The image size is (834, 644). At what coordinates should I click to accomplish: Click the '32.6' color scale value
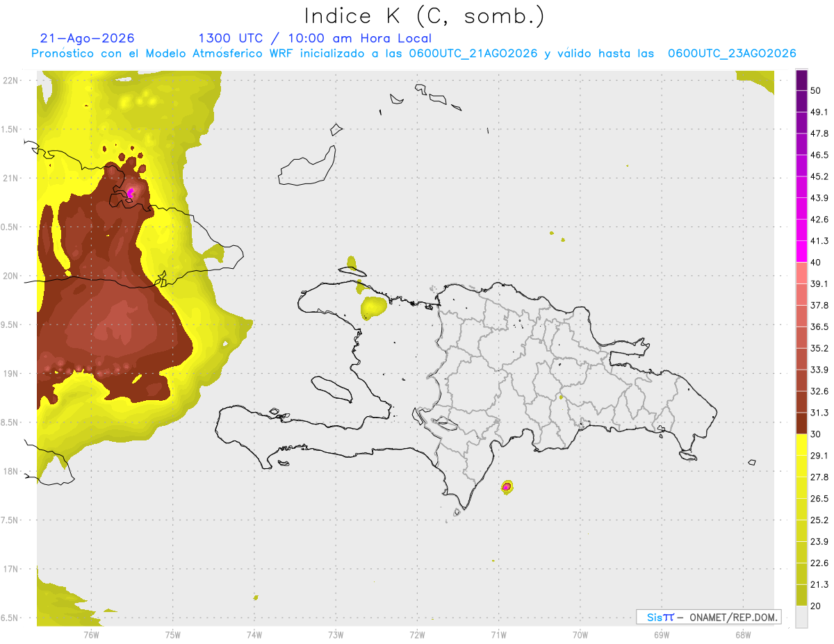[820, 391]
